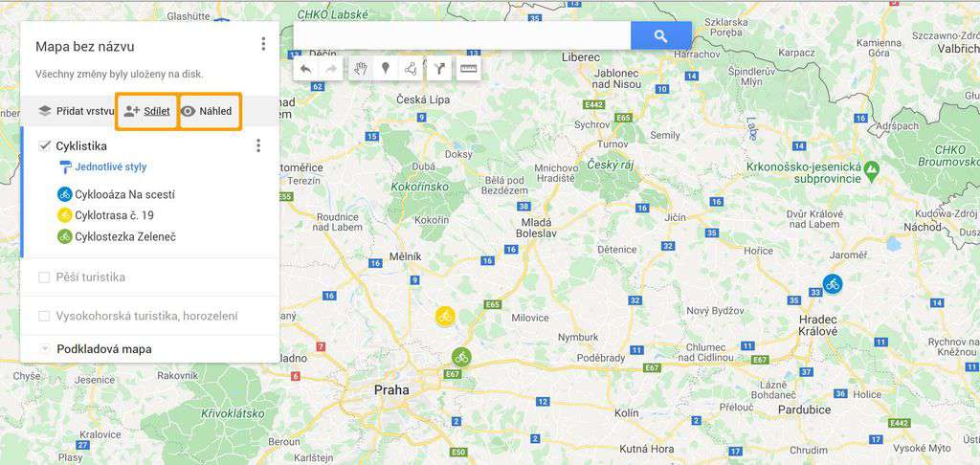This screenshot has width=980, height=465.
Task: Click the redo arrow in the toolbar
Action: (331, 69)
